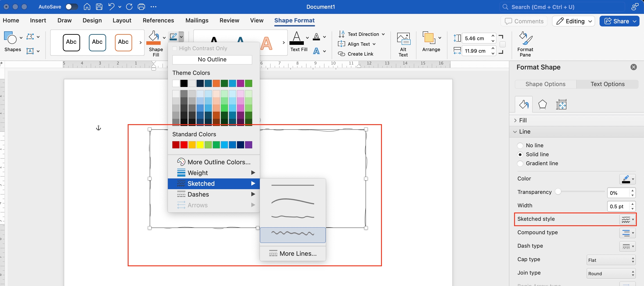Image resolution: width=644 pixels, height=286 pixels.
Task: Click the Create Link icon button
Action: [355, 54]
